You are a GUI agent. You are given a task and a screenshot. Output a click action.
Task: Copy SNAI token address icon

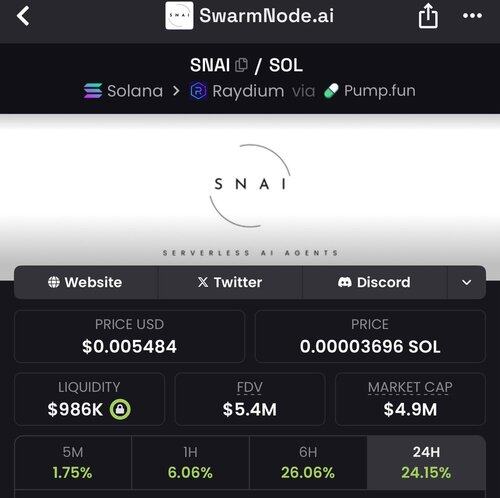(x=241, y=65)
